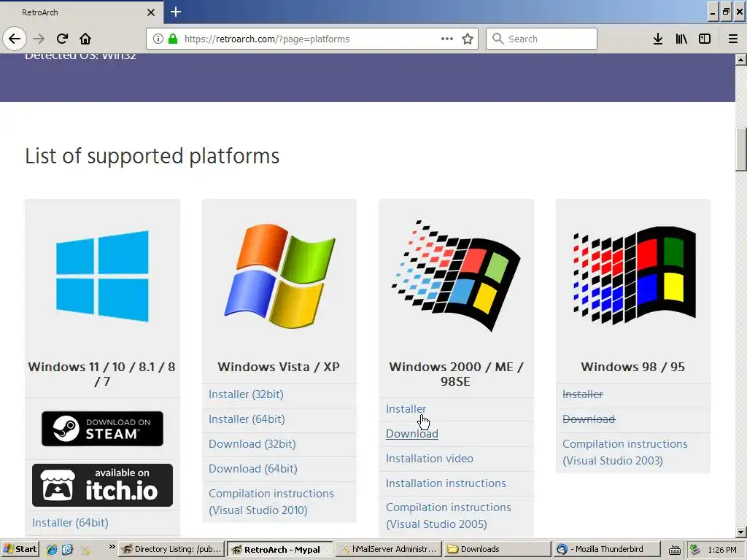747x560 pixels.
Task: Click the Windows Vista/XP logo image
Action: 279,276
